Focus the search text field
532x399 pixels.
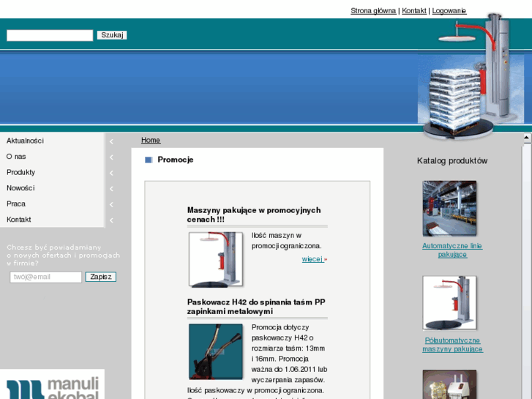tap(50, 35)
